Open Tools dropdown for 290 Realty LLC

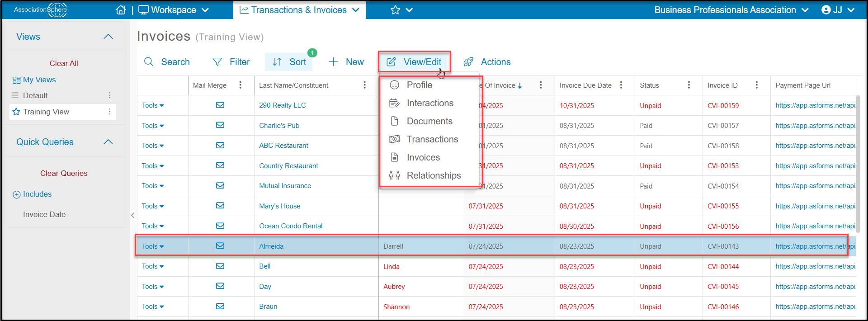click(153, 105)
